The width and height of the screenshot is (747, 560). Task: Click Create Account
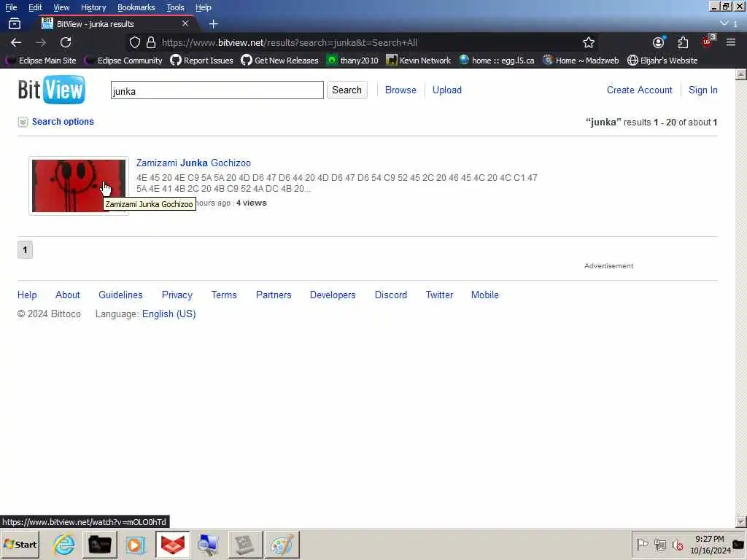pyautogui.click(x=639, y=90)
